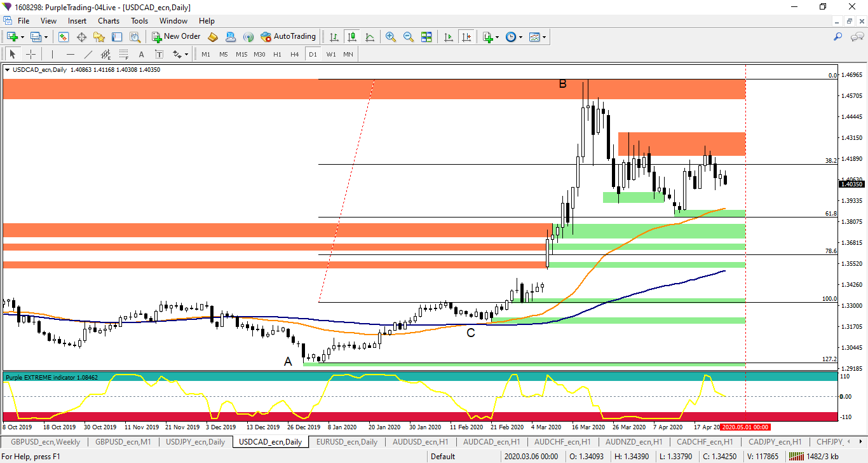Switch to the EURUSD_ecn,Daily tab
The width and height of the screenshot is (868, 463).
coord(347,441)
